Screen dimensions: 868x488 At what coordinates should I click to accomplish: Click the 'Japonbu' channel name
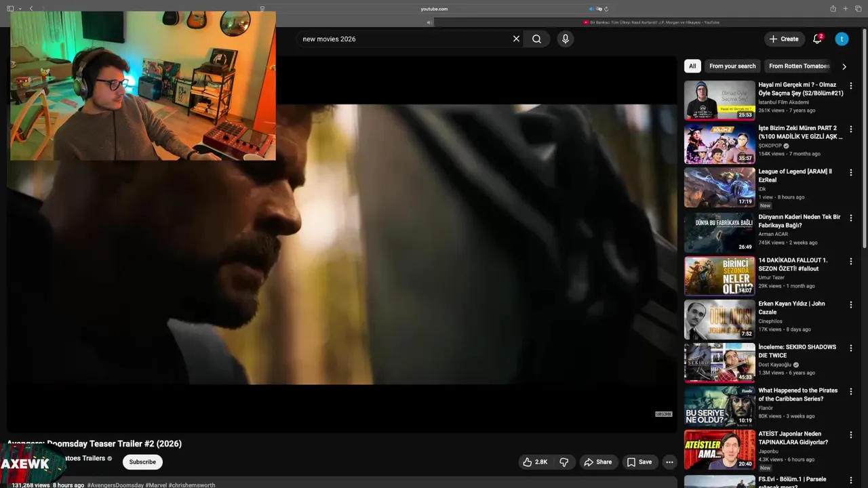tap(768, 451)
